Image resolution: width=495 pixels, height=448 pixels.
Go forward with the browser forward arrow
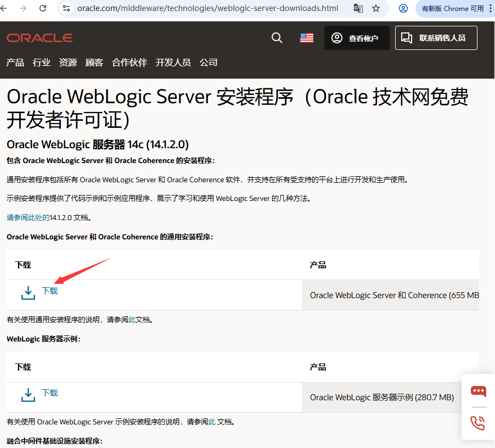click(x=22, y=8)
